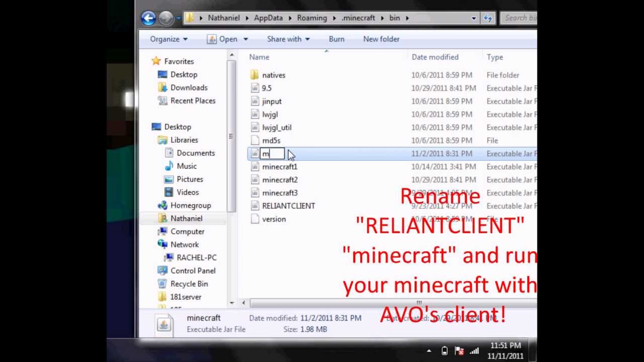The height and width of the screenshot is (362, 644).
Task: Select the 9.5 jar file icon
Action: tap(255, 88)
